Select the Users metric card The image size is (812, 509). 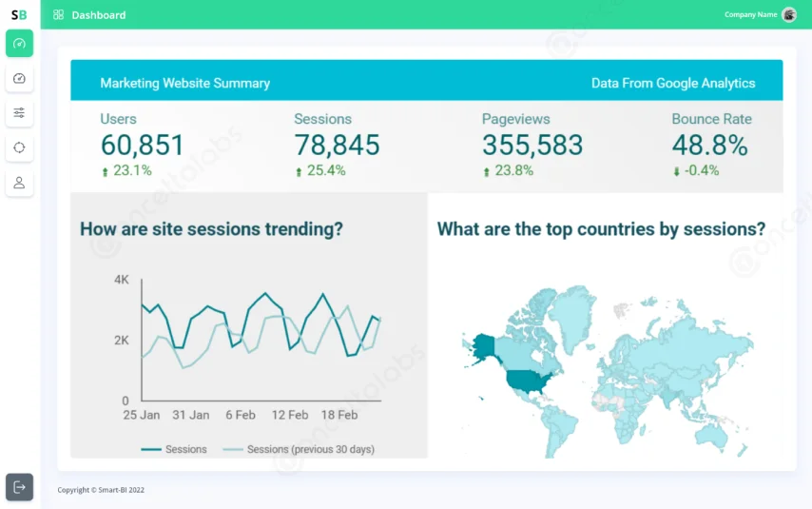click(x=142, y=145)
